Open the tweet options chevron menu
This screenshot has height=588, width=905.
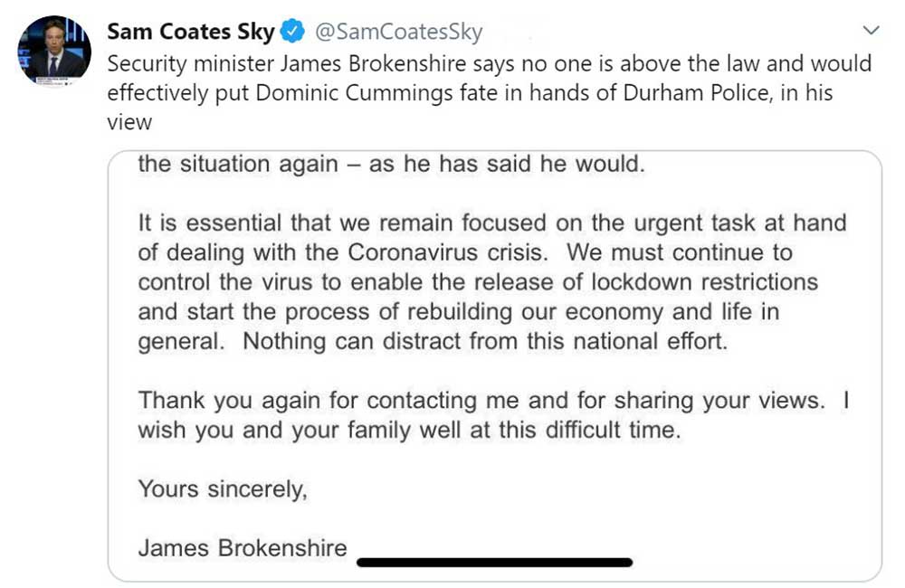(x=871, y=32)
